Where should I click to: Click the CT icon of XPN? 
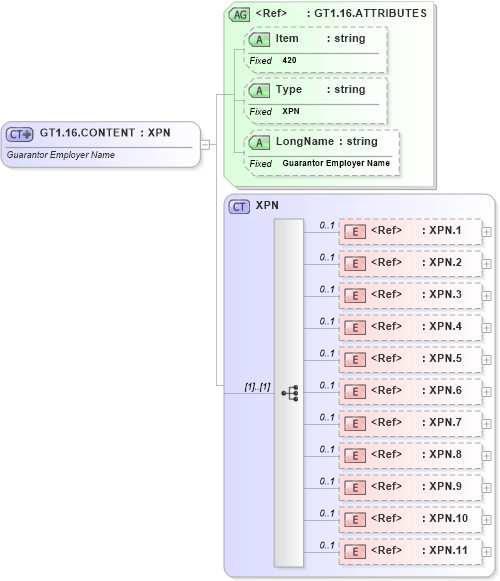239,207
